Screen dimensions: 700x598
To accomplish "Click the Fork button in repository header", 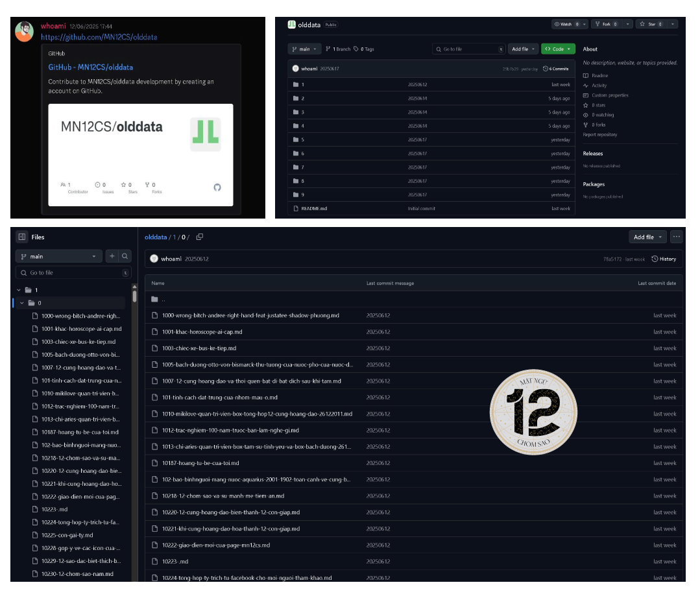I will [x=606, y=24].
